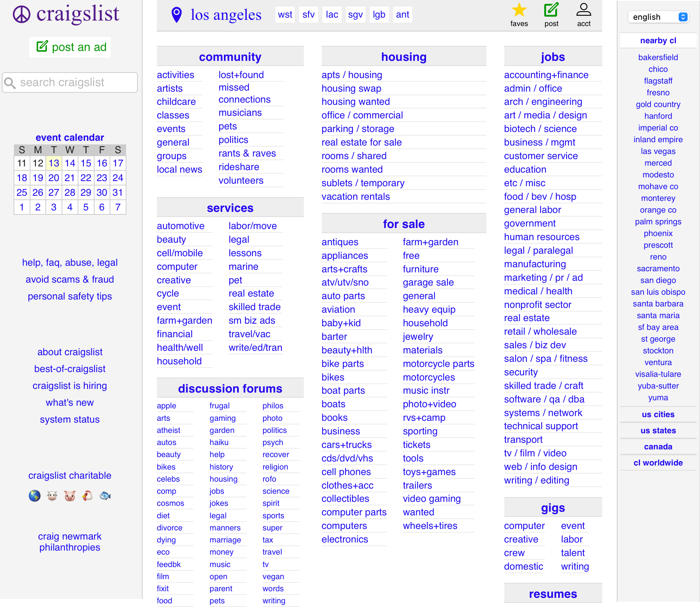The image size is (700, 607).
Task: Go to avoid scams & fraud page
Action: click(x=70, y=280)
